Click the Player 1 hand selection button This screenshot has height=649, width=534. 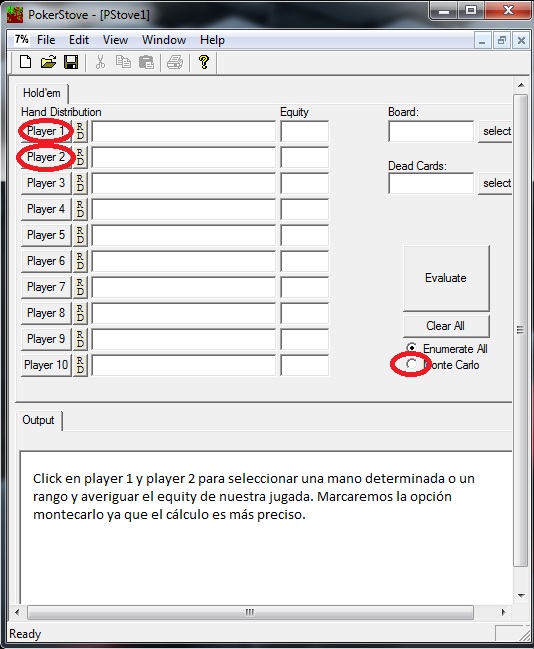tap(46, 131)
